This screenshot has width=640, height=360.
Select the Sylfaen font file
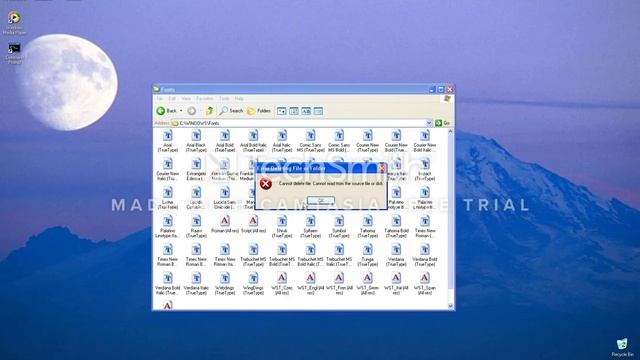(x=311, y=227)
